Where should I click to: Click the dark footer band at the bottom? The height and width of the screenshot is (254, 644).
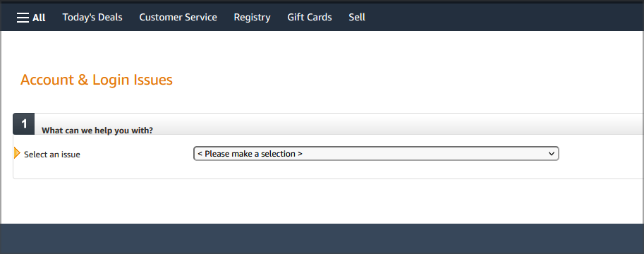tap(322, 238)
